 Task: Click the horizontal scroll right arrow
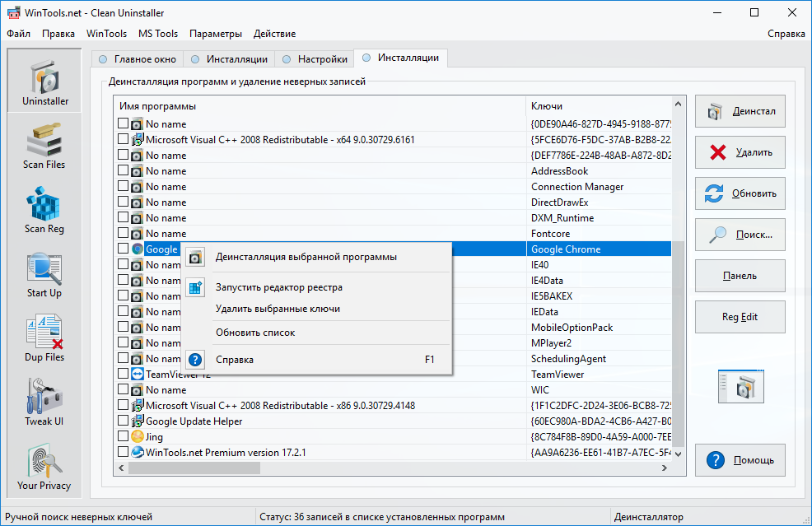[665, 468]
